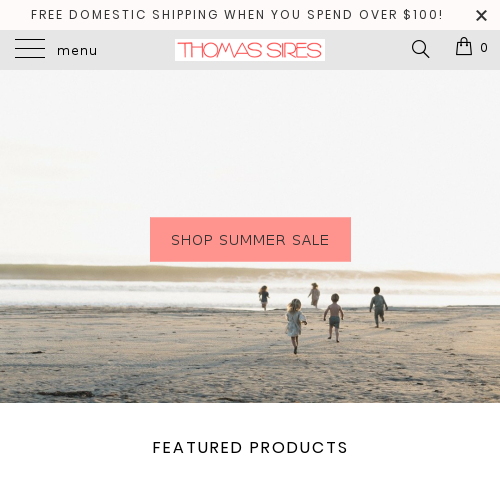This screenshot has height=500, width=500.
Task: Dismiss the free shipping announcement bar
Action: 481,15
